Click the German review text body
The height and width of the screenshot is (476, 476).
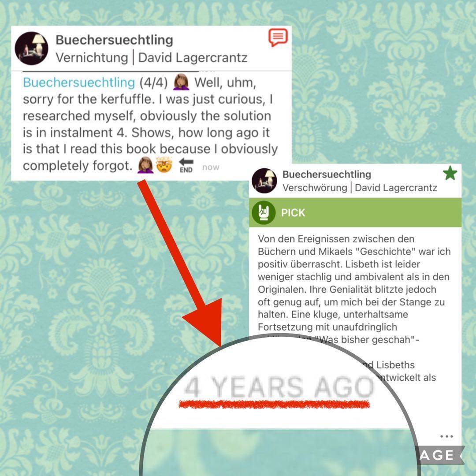tap(354, 289)
